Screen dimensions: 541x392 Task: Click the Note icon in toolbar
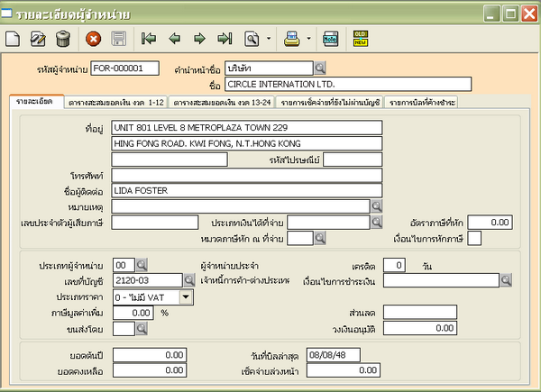(x=330, y=38)
